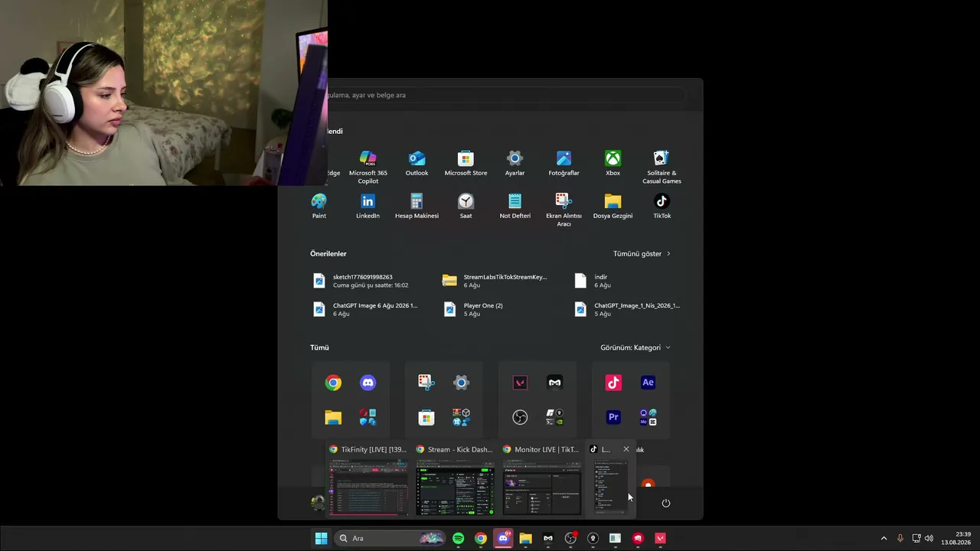Open Ekran Alıntısı Aracı snipping tool
The width and height of the screenshot is (980, 551).
tap(563, 210)
